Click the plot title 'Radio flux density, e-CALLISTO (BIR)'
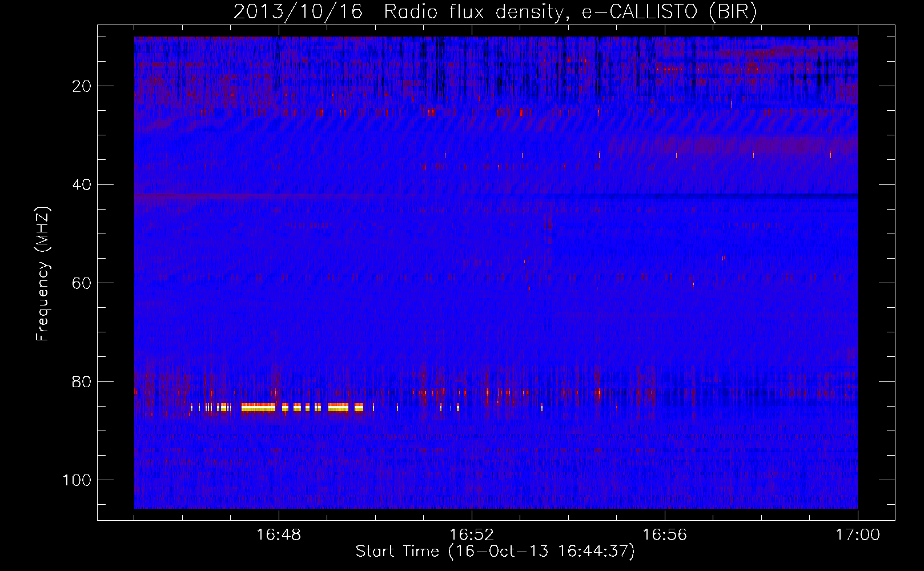Image resolution: width=924 pixels, height=571 pixels. tap(570, 11)
